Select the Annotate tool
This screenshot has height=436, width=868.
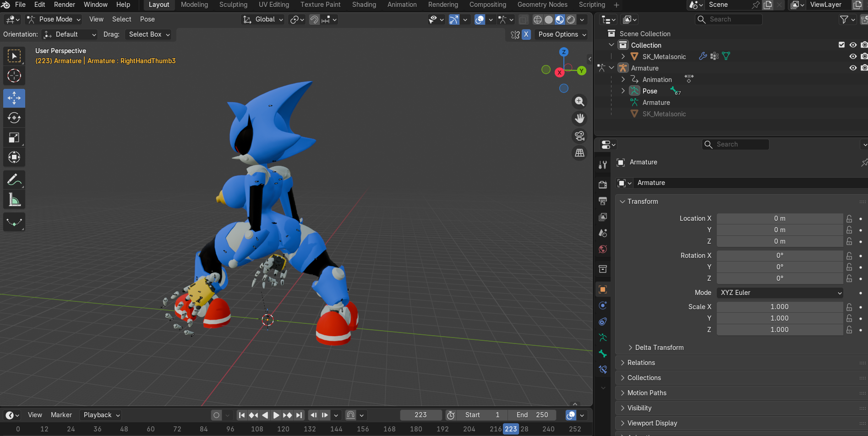[x=14, y=180]
